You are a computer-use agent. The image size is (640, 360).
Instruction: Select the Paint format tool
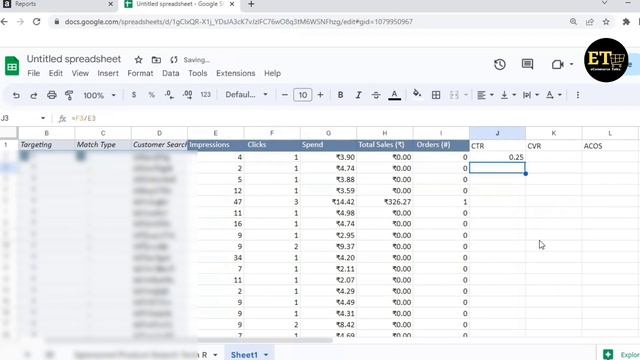[x=69, y=95]
